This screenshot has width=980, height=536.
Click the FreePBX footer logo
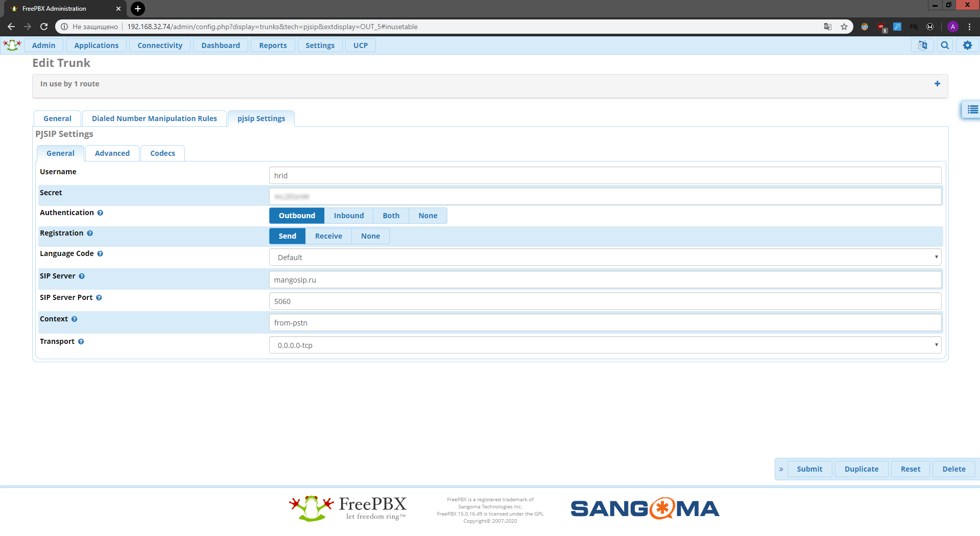pos(348,508)
